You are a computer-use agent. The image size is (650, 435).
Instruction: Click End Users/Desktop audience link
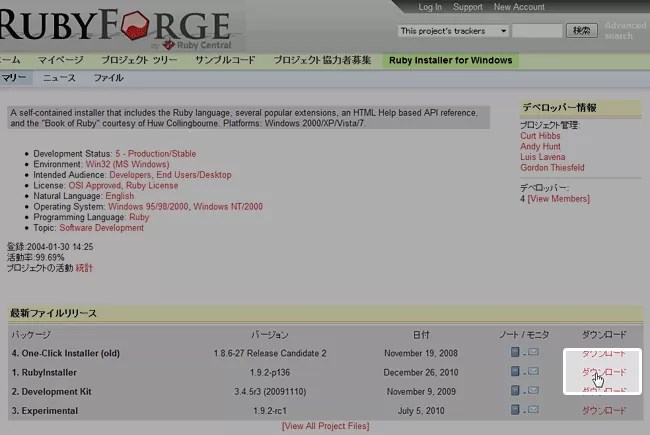[194, 175]
